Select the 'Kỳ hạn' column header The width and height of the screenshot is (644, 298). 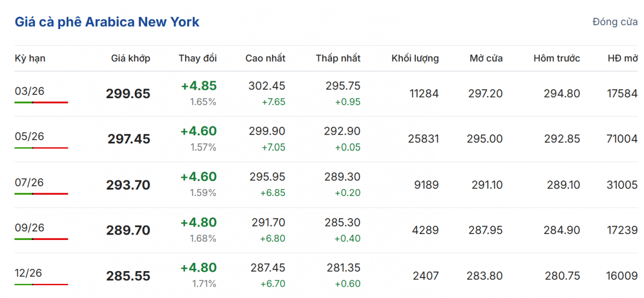pos(30,59)
